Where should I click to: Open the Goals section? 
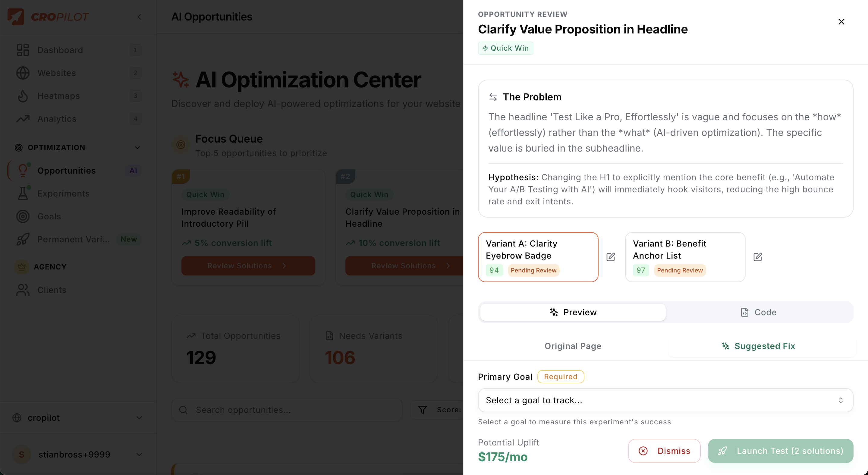tap(49, 216)
